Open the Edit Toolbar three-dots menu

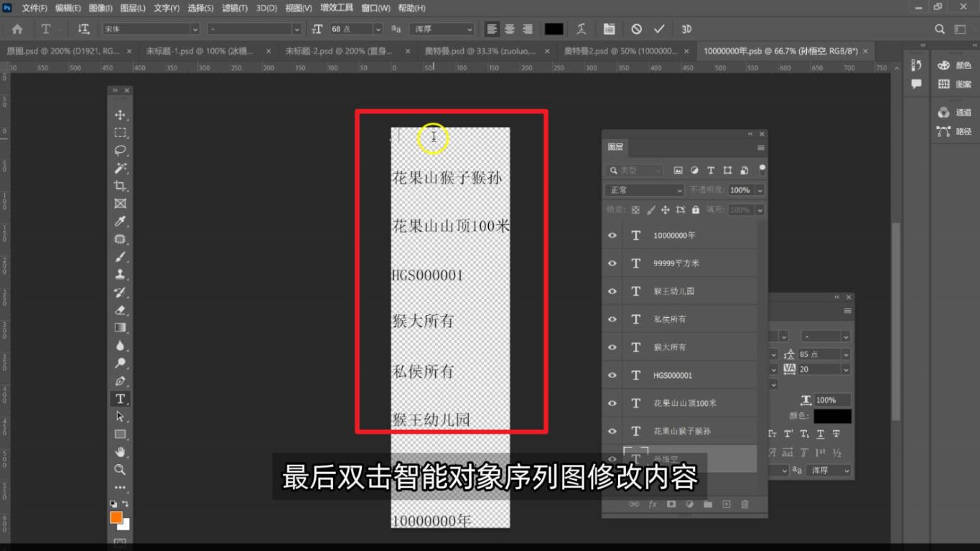tap(120, 487)
